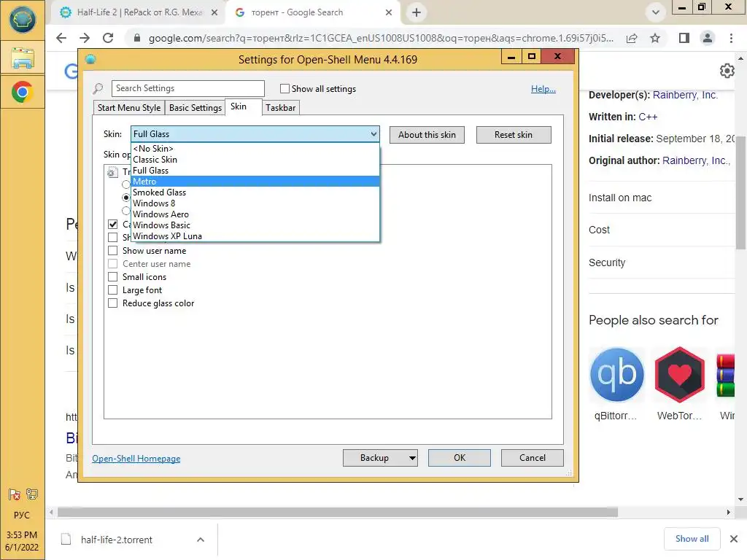This screenshot has width=747, height=560.
Task: Switch the РУС input language indicator
Action: 22,516
